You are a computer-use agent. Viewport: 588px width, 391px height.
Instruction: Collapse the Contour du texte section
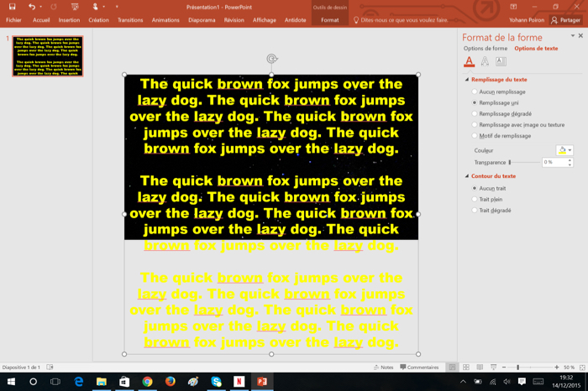click(467, 176)
